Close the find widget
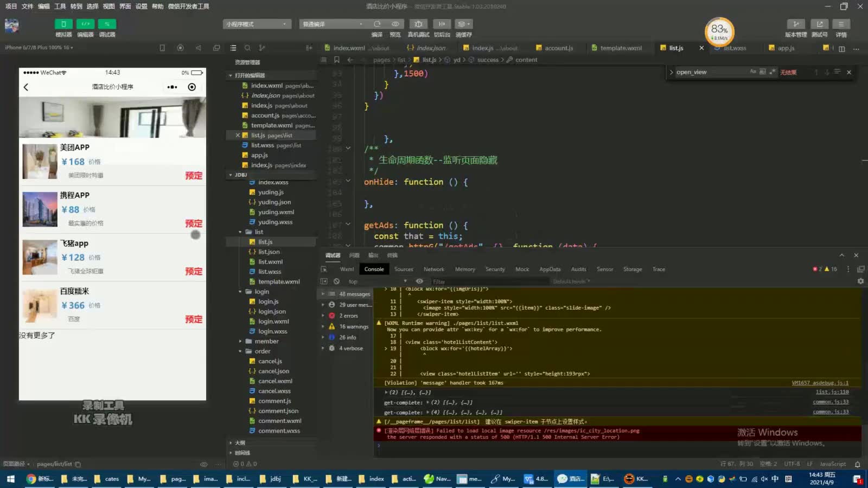 point(849,72)
